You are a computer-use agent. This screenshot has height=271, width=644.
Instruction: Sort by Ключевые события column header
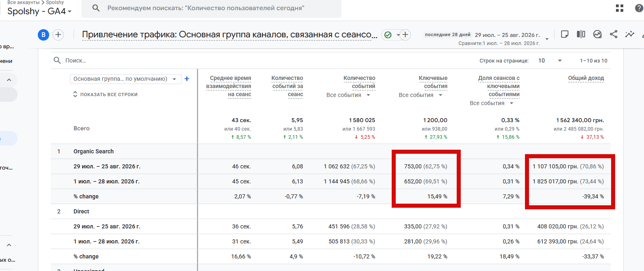click(433, 82)
